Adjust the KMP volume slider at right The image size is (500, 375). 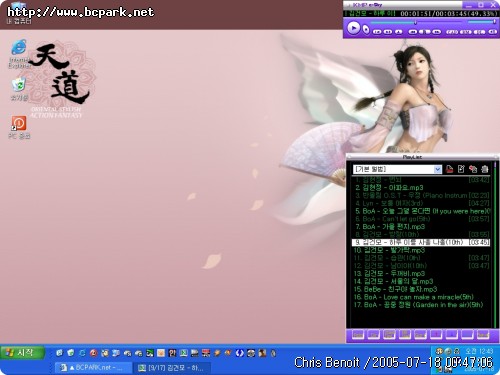click(483, 22)
